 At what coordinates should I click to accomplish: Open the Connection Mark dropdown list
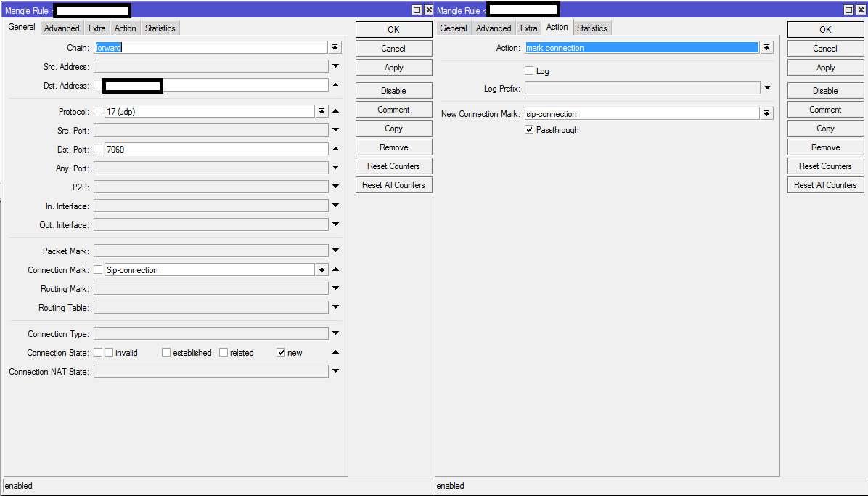(322, 270)
